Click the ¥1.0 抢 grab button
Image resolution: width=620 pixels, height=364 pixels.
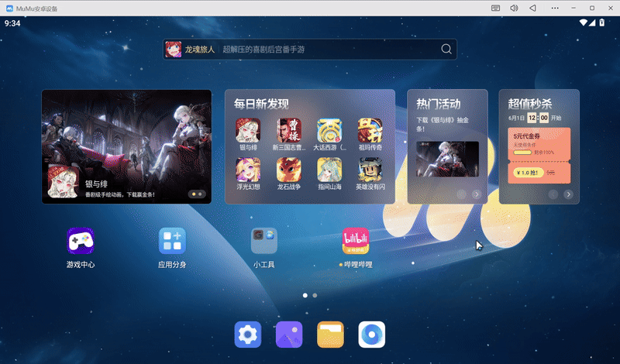(527, 173)
